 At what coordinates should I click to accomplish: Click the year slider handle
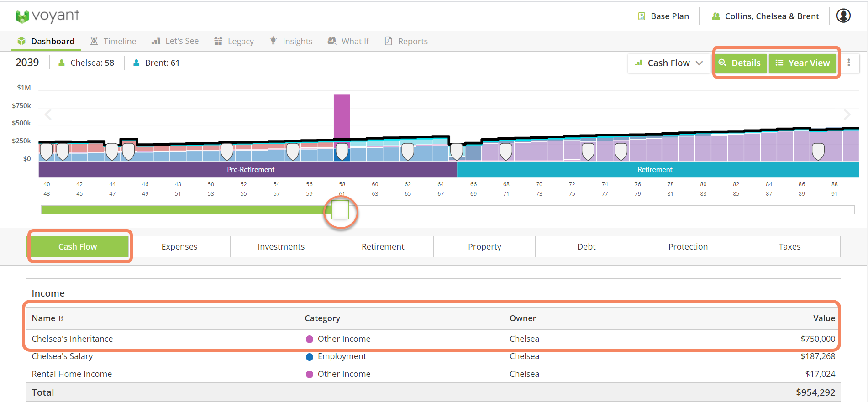[x=340, y=210]
